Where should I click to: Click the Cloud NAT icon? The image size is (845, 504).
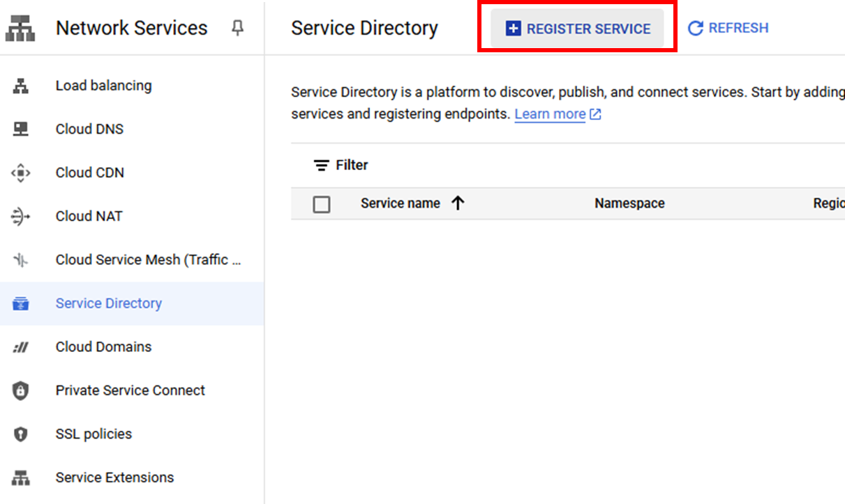point(21,216)
